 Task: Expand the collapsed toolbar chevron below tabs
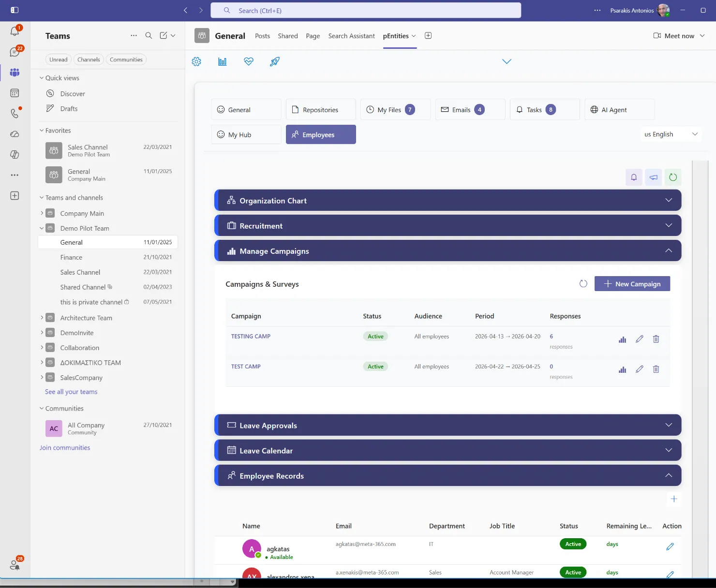click(x=507, y=61)
